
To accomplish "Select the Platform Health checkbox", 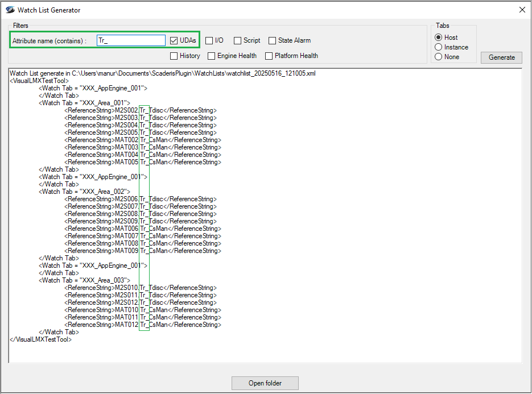I will [269, 56].
